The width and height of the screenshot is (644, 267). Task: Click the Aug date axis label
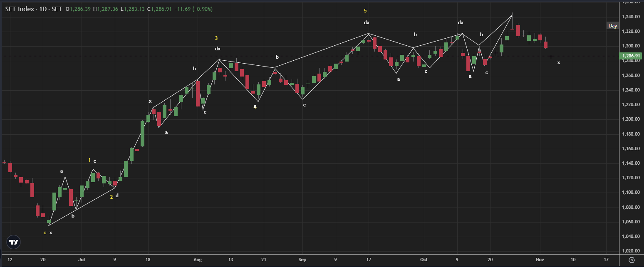tap(198, 260)
